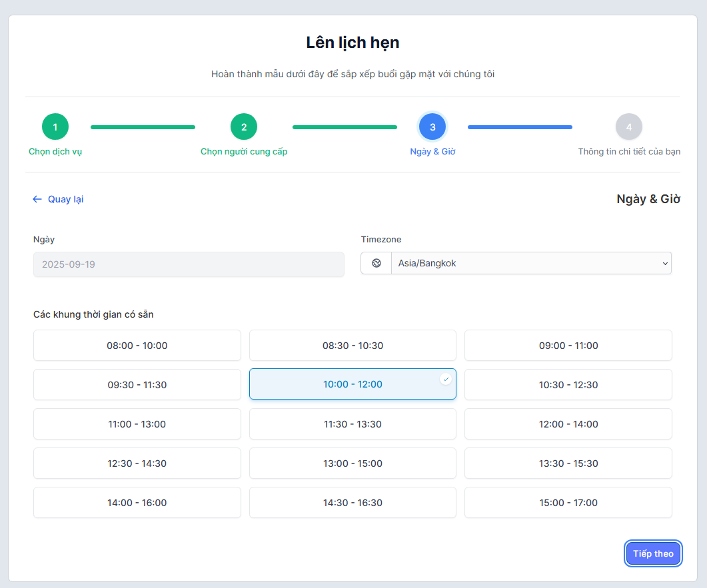Deselect the highlighted 10:00 - 12:00 slot
The width and height of the screenshot is (707, 588).
pos(353,384)
